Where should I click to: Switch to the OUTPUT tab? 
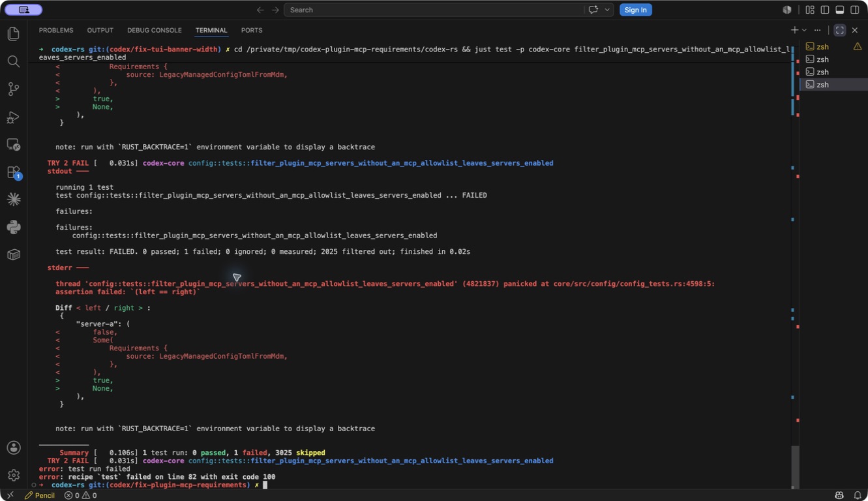(x=100, y=30)
